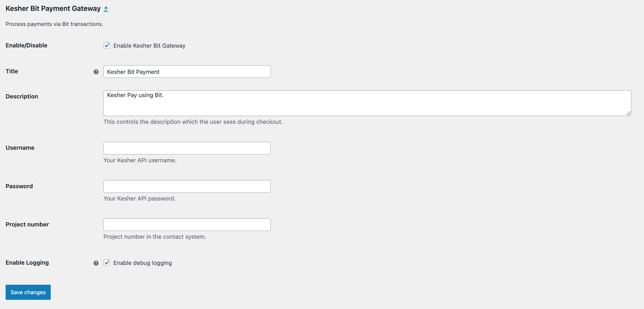The height and width of the screenshot is (309, 644).
Task: Click the help icon next to Title
Action: click(x=96, y=72)
